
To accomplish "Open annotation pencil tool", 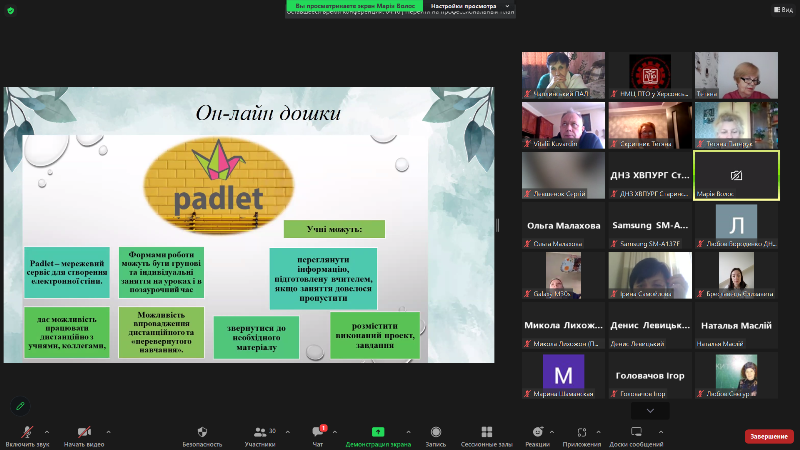I will coord(20,406).
